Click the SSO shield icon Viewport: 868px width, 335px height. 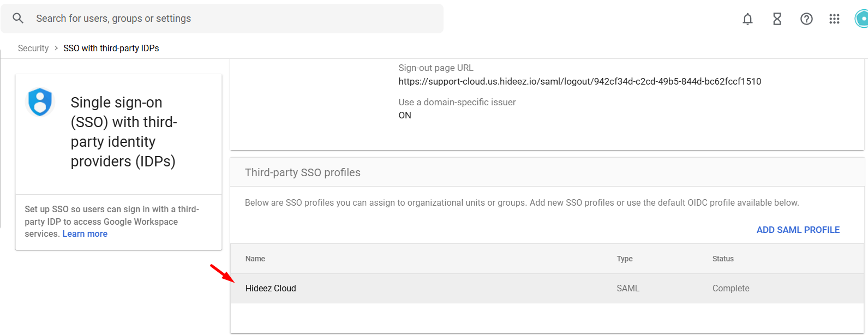[40, 102]
